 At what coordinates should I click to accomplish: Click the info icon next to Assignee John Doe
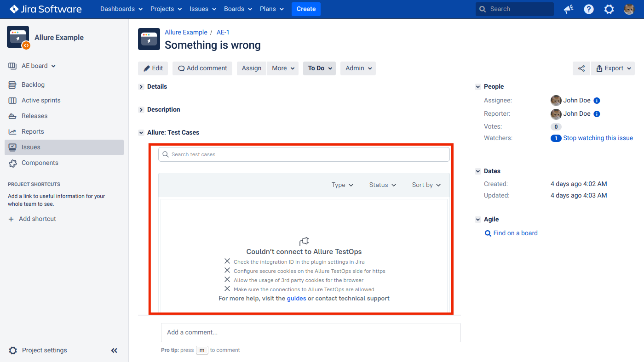click(597, 101)
